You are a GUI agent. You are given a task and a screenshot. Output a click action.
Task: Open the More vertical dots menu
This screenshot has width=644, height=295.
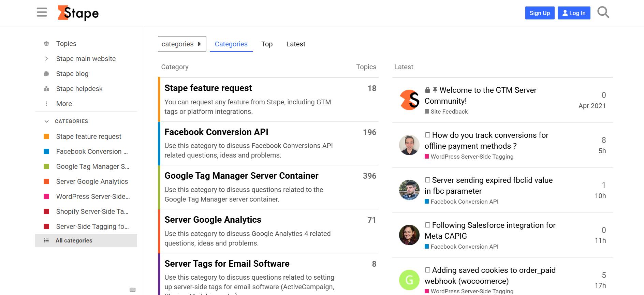click(x=46, y=104)
